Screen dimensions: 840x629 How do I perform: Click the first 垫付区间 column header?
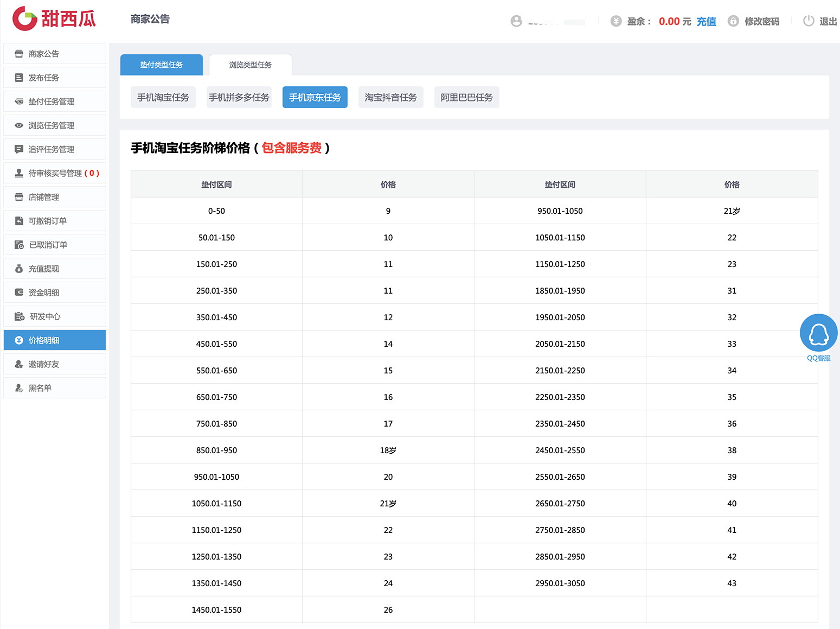[216, 185]
